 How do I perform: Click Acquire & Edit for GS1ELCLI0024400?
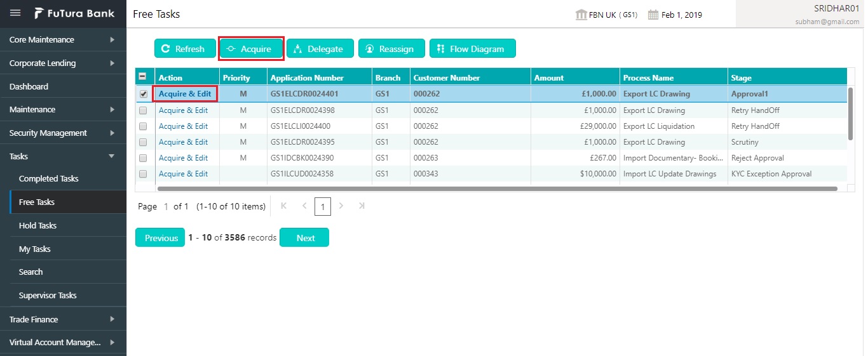point(183,126)
